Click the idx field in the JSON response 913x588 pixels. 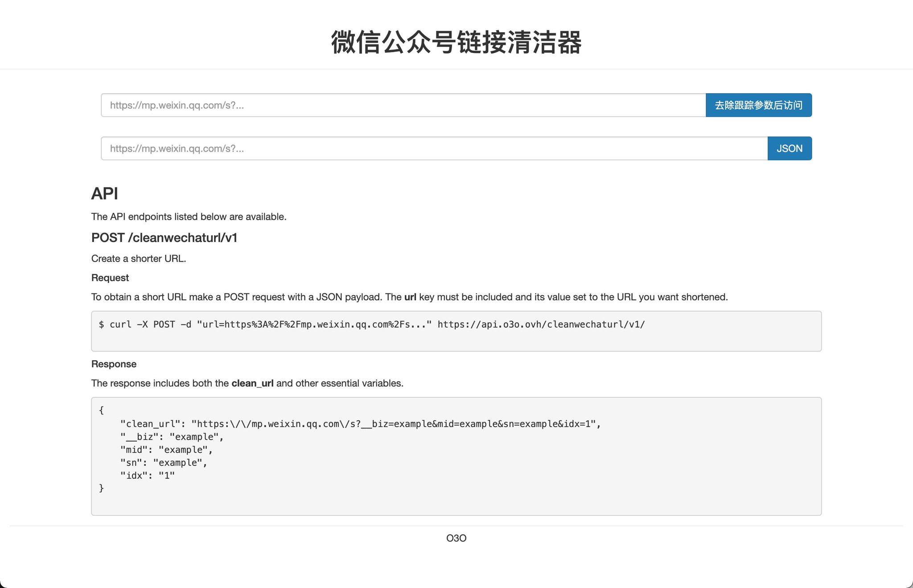(x=134, y=475)
